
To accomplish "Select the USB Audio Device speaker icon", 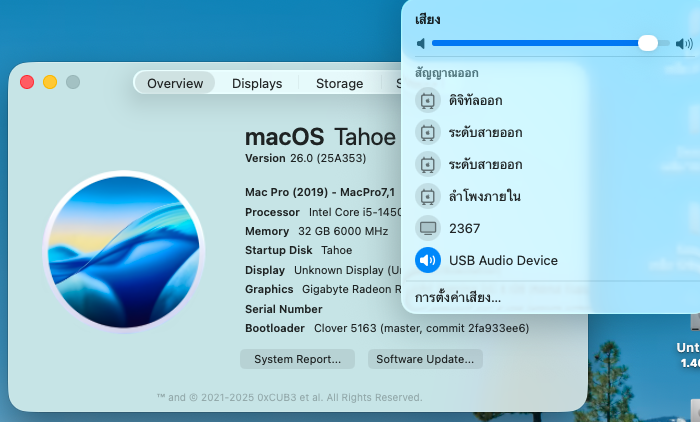I will 428,260.
